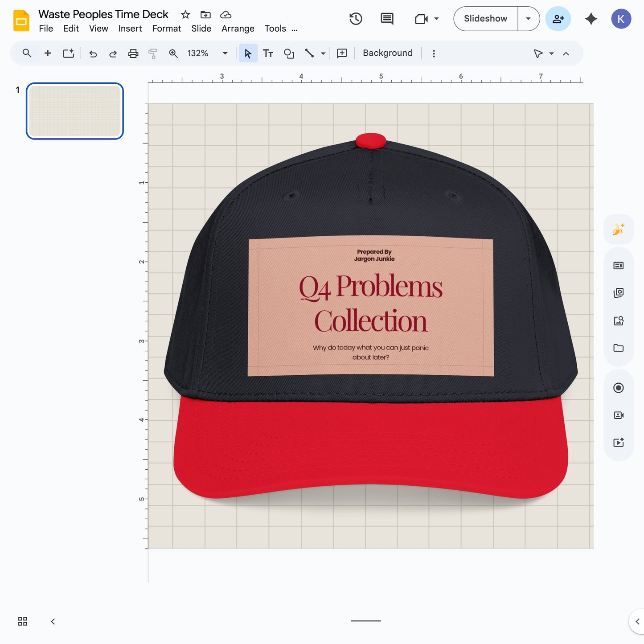644x644 pixels.
Task: Open the Gemini sparkle icon
Action: pyautogui.click(x=591, y=19)
